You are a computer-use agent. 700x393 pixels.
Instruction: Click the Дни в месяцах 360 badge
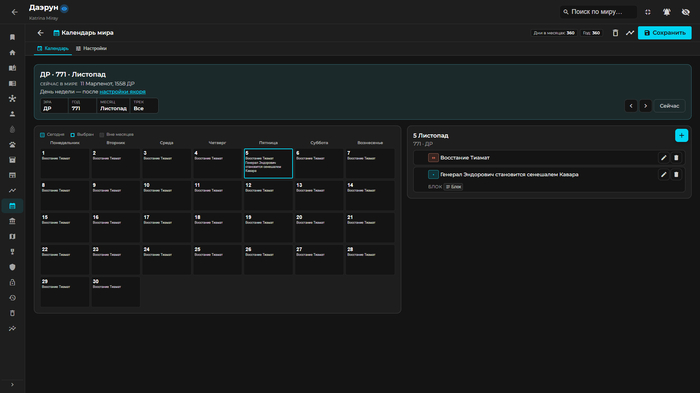[554, 33]
